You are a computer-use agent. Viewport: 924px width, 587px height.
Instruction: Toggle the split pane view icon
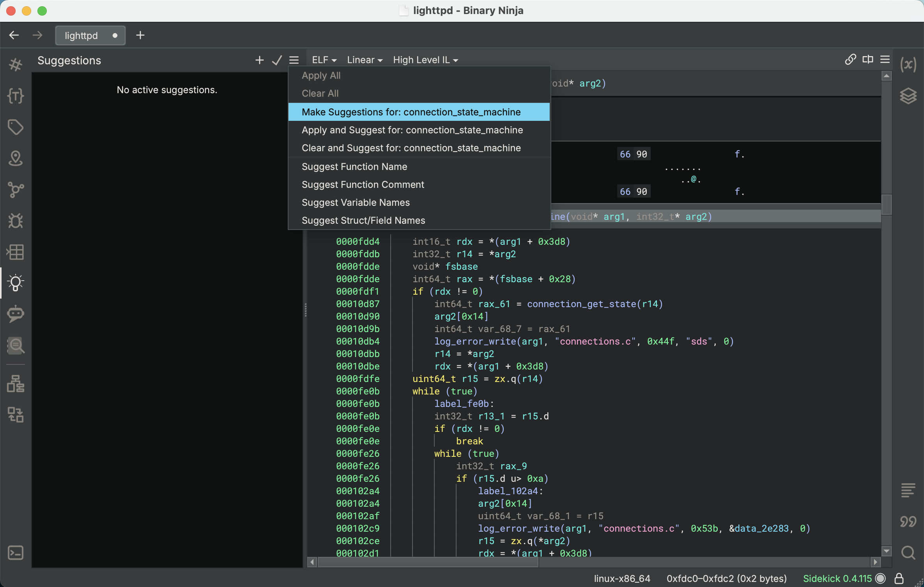[868, 59]
